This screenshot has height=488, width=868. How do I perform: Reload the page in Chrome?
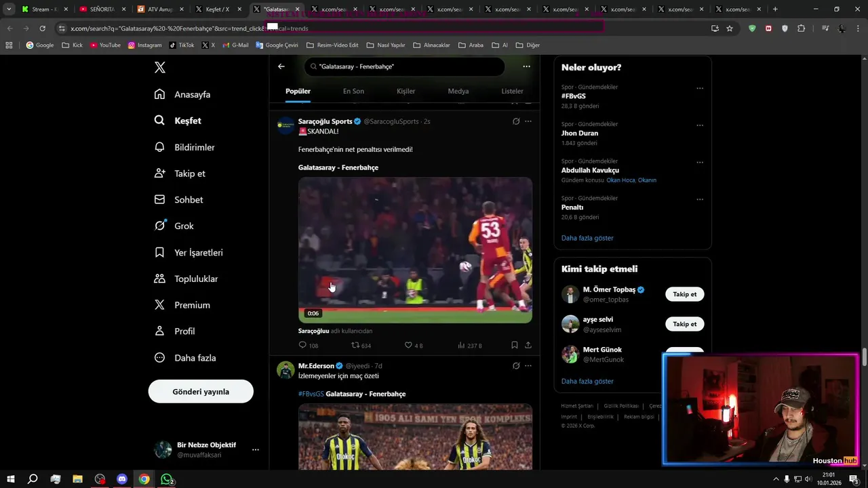(x=42, y=28)
